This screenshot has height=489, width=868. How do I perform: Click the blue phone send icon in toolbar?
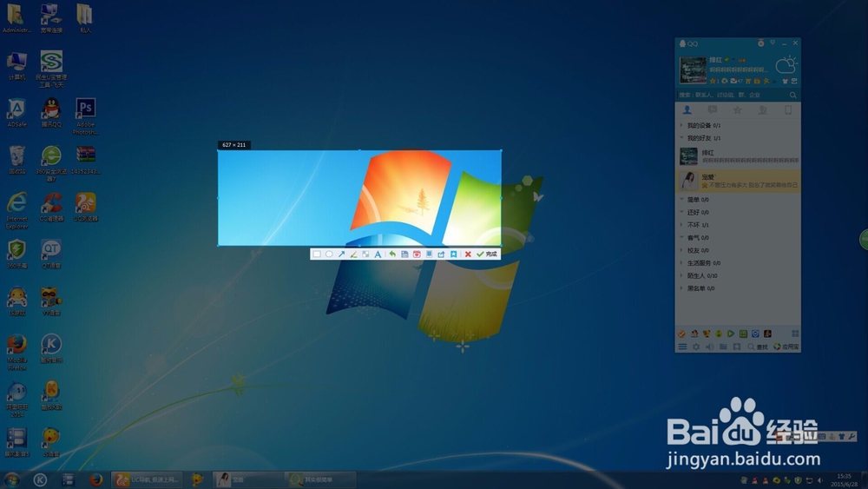429,254
